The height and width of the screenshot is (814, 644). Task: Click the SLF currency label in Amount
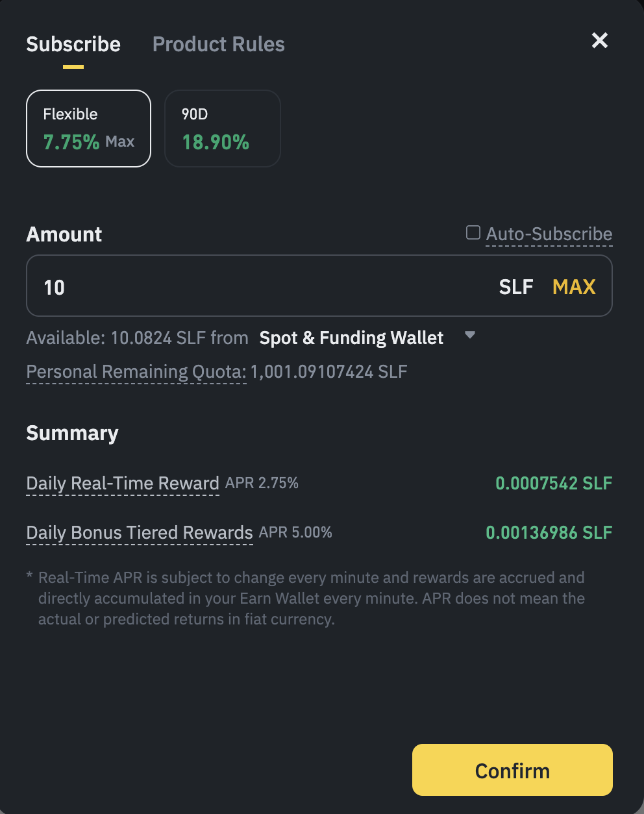(516, 286)
